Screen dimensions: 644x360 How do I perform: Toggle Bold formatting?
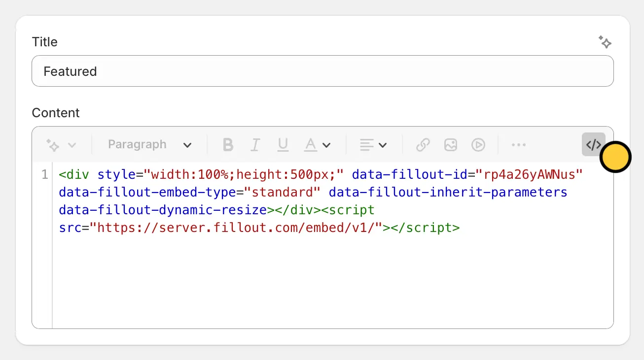(228, 145)
